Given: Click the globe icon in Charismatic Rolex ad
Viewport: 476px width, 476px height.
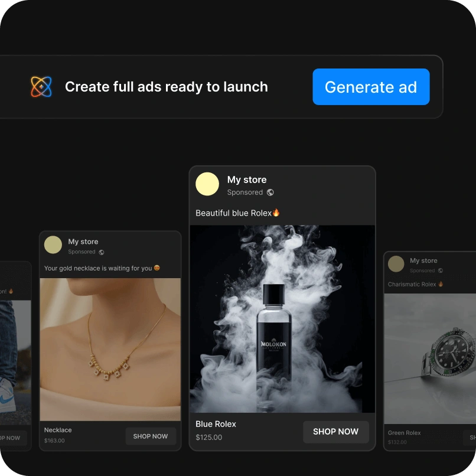Looking at the screenshot, I should pyautogui.click(x=441, y=270).
